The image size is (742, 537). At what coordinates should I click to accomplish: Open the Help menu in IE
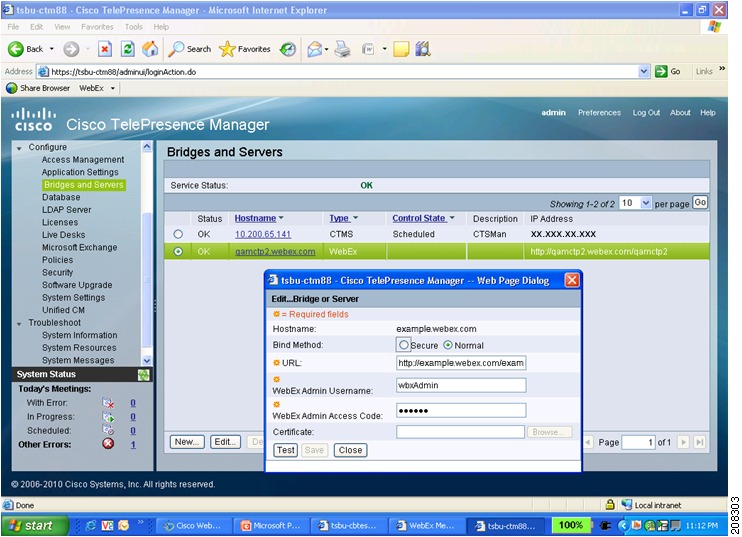coord(161,27)
